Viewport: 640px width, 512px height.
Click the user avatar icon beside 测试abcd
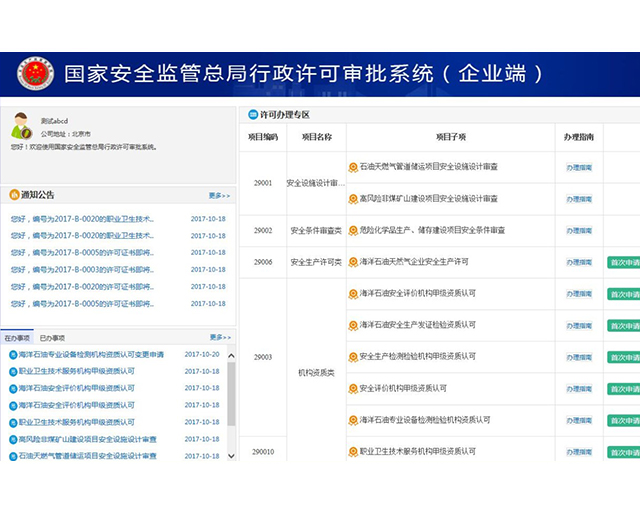pyautogui.click(x=22, y=127)
